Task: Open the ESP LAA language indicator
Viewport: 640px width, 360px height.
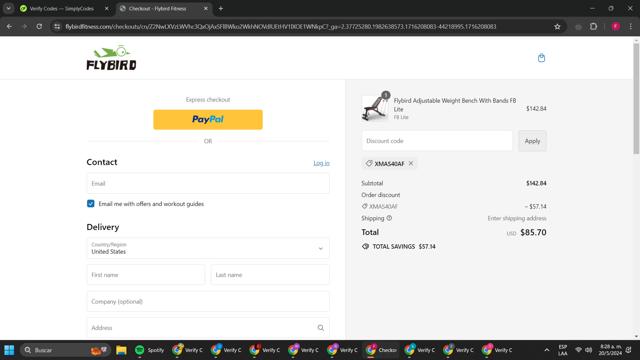Action: click(562, 350)
